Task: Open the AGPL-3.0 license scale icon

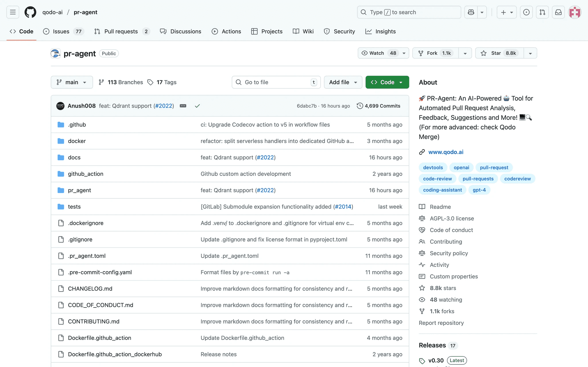Action: click(422, 219)
